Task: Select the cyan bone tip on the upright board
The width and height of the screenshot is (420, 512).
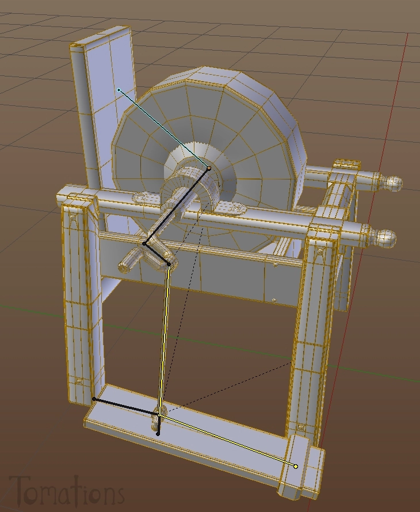Action: coord(119,90)
